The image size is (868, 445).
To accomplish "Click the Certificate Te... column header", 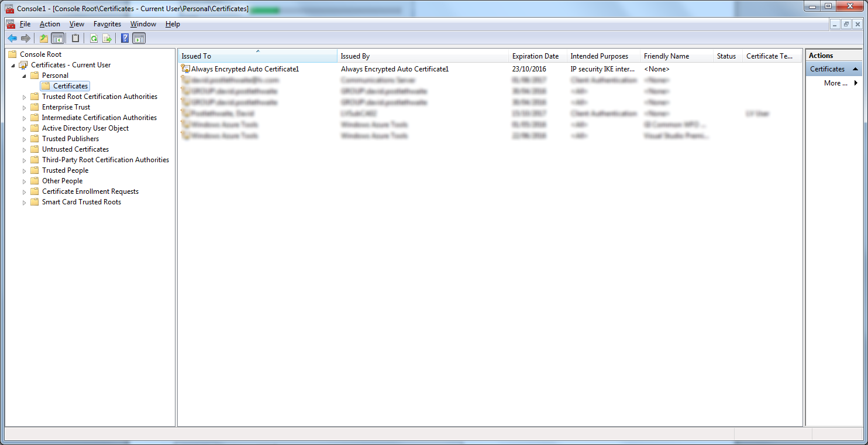I will (772, 56).
